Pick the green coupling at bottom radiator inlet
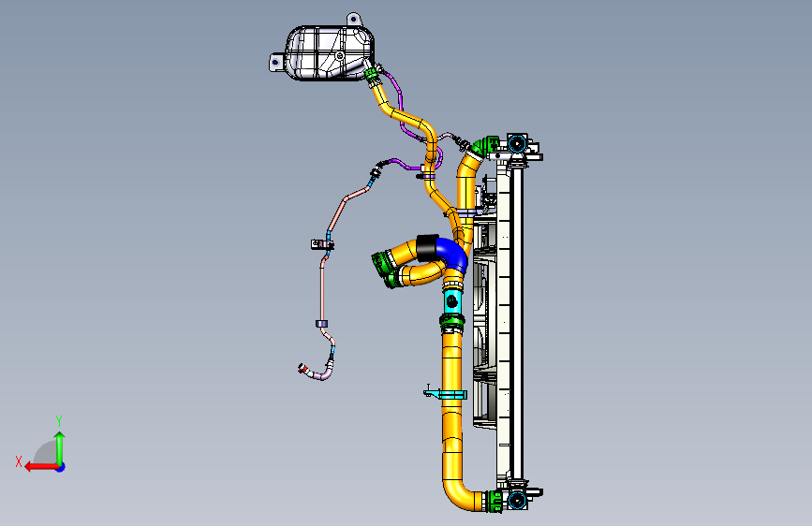Screen dimensions: 812x526 click(494, 501)
